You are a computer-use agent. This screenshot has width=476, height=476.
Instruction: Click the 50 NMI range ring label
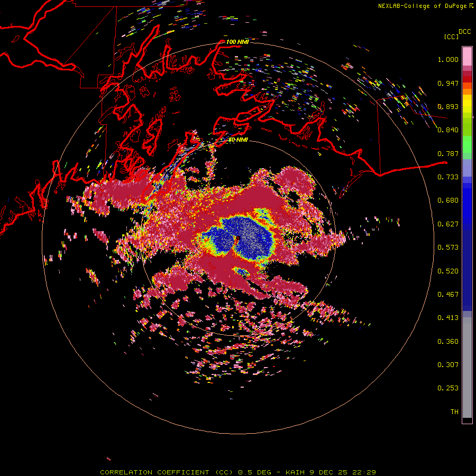point(238,140)
